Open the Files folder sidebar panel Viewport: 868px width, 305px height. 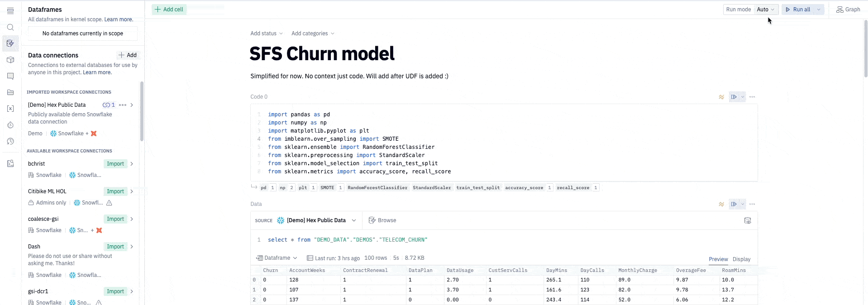[x=10, y=92]
